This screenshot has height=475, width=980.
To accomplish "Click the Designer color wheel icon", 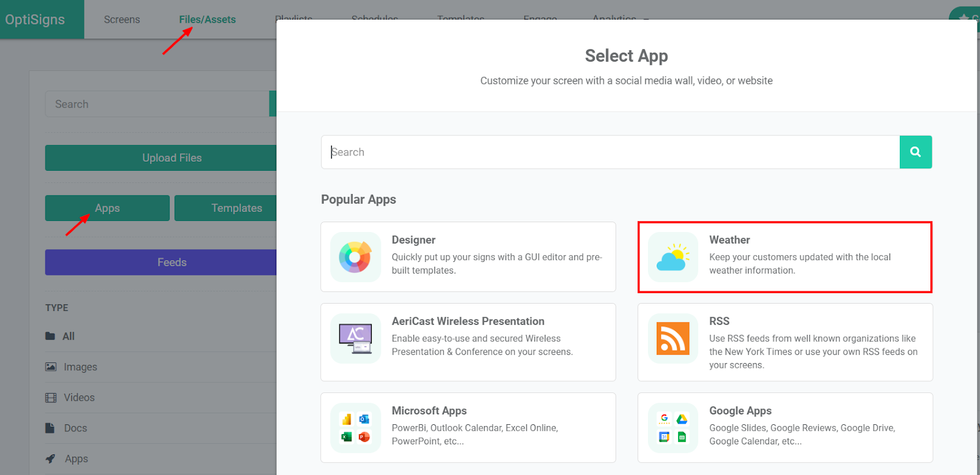I will click(x=355, y=257).
